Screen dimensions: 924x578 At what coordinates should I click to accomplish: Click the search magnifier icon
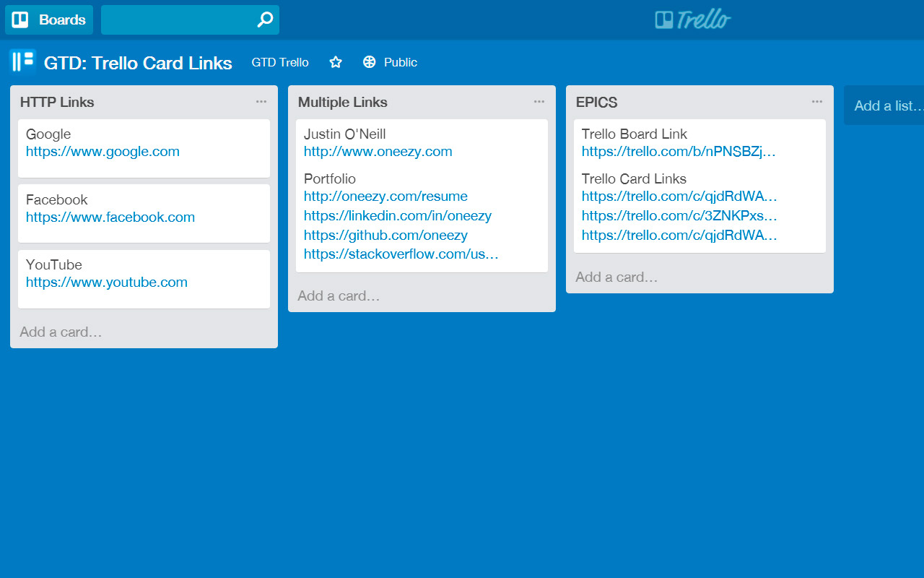pyautogui.click(x=265, y=20)
